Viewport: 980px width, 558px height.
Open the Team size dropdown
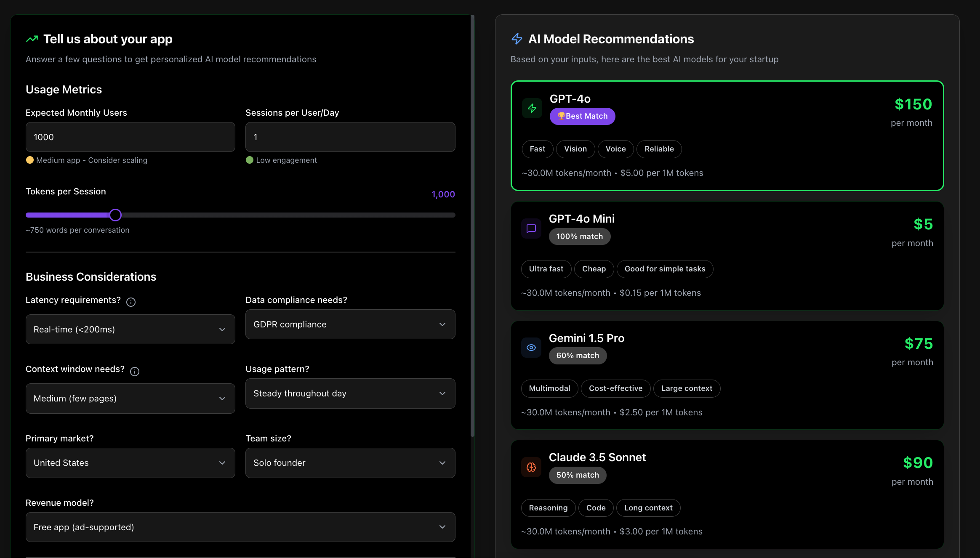point(350,462)
